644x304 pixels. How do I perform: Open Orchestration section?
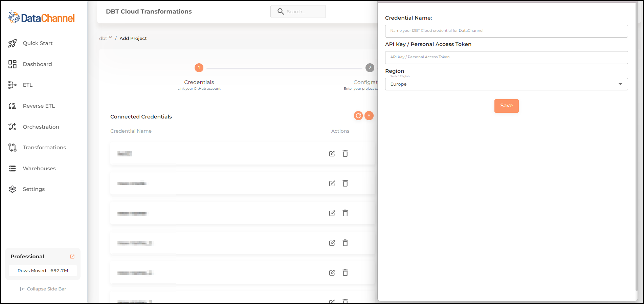[x=41, y=127]
